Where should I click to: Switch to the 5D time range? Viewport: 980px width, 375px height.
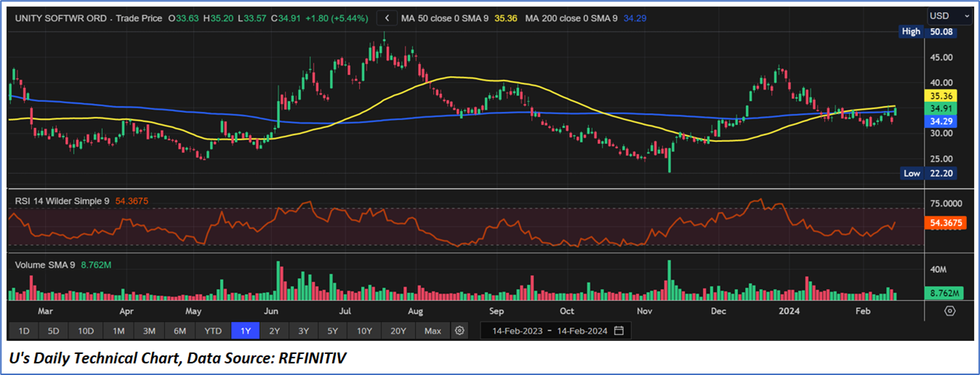(x=54, y=331)
